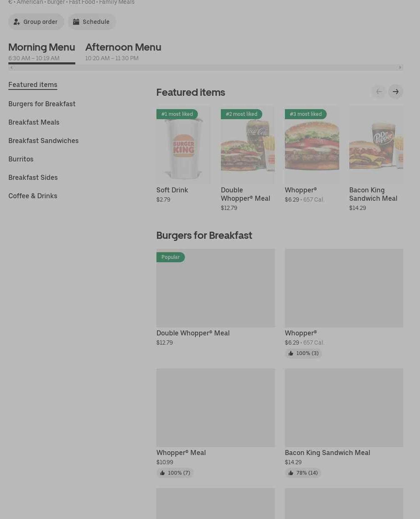Open the Soft Drink cup image
Image resolution: width=420 pixels, height=519 pixels.
[183, 144]
